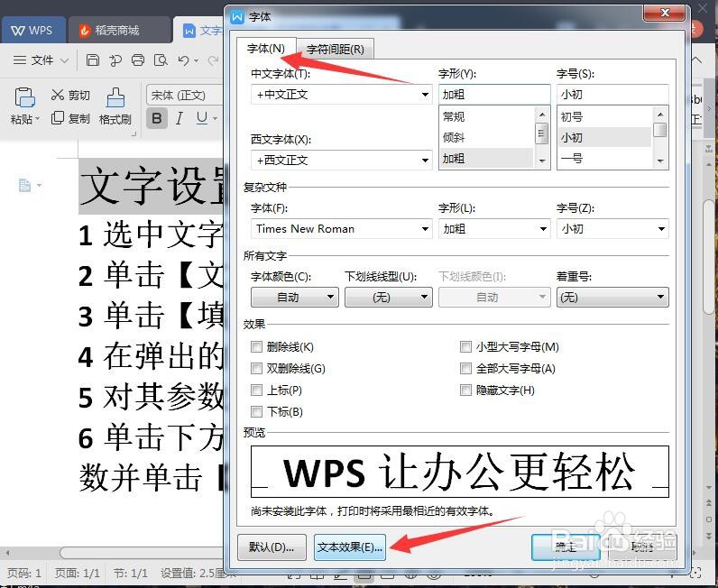718x588 pixels.
Task: Click the 字号 input field showing 小初
Action: click(612, 95)
